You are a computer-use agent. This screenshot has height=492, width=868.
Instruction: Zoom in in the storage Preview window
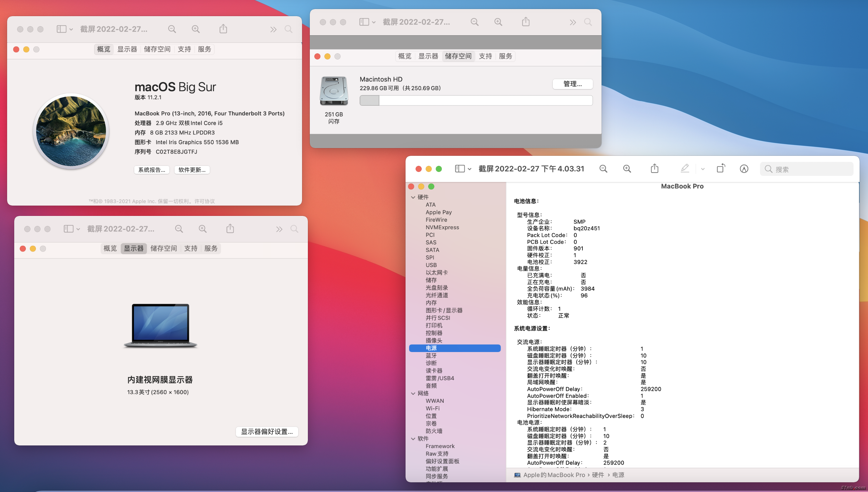coord(498,22)
